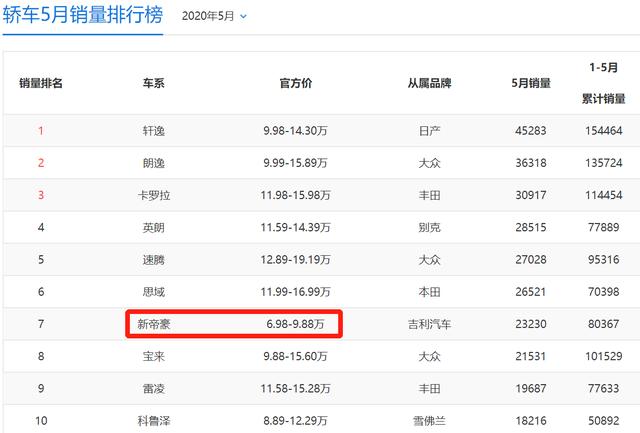Image resolution: width=640 pixels, height=433 pixels.
Task: Open the 科鲁泽 model link
Action: pyautogui.click(x=153, y=419)
